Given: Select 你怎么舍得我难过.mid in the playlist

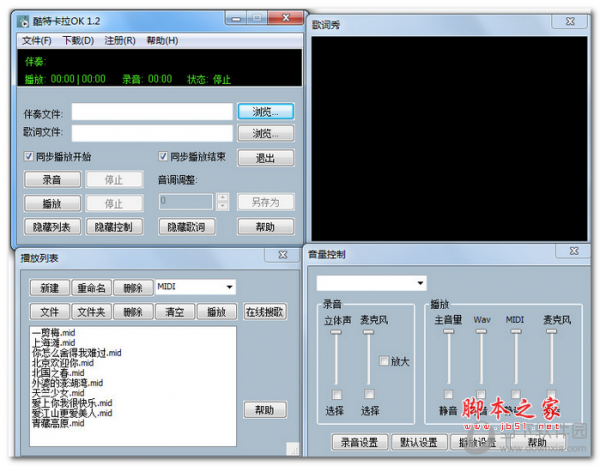Looking at the screenshot, I should click(x=77, y=352).
